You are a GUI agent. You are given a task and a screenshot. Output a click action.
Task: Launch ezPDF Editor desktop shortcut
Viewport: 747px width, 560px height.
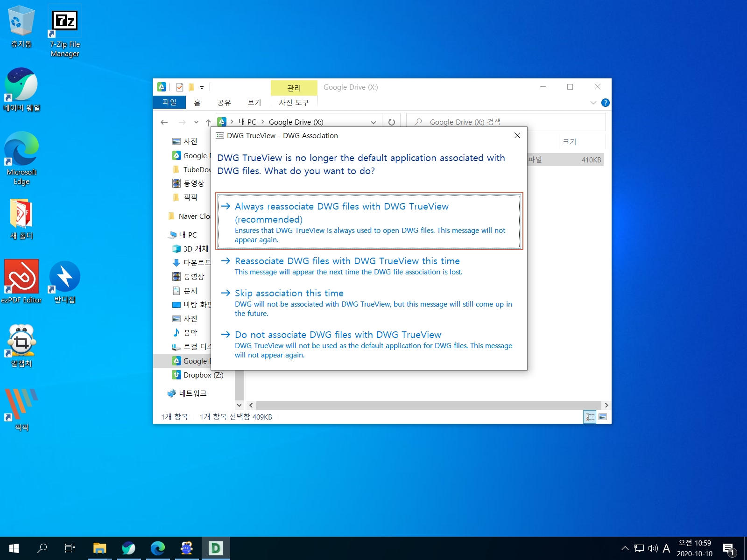(x=21, y=281)
